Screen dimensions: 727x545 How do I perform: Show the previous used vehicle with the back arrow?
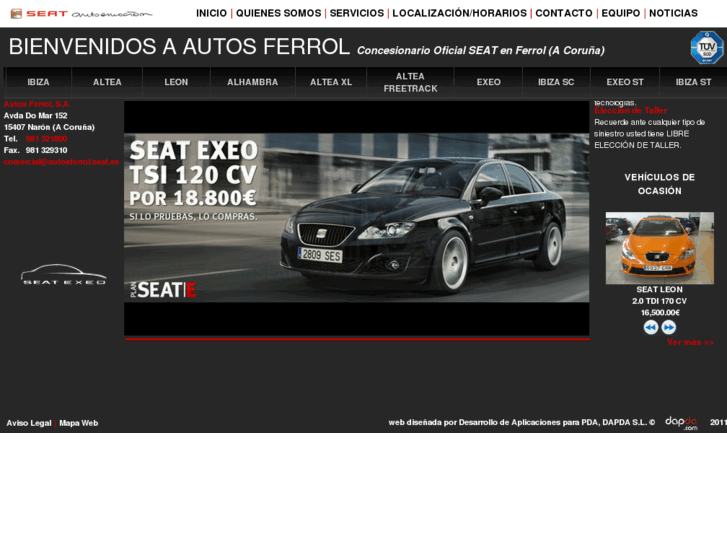651,327
